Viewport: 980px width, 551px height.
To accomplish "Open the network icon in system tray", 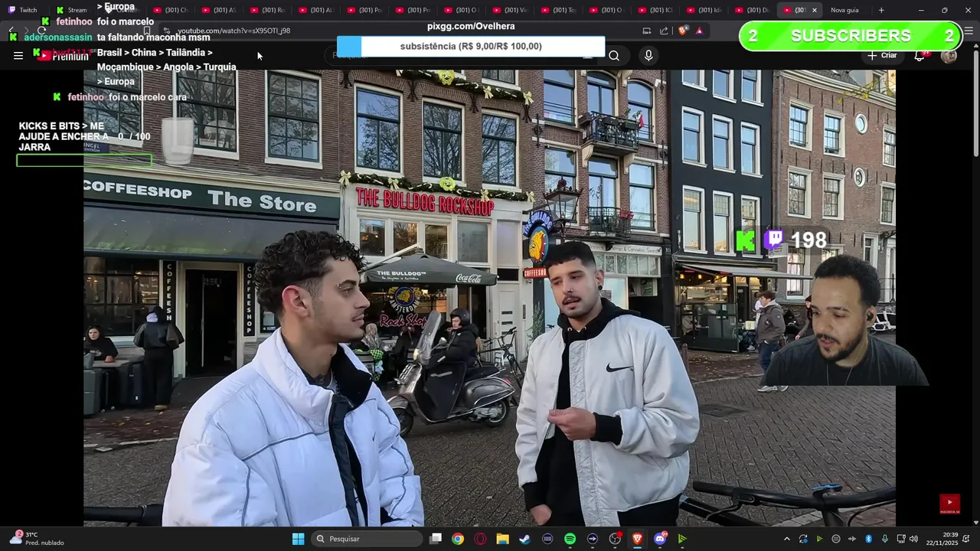I will (x=901, y=539).
